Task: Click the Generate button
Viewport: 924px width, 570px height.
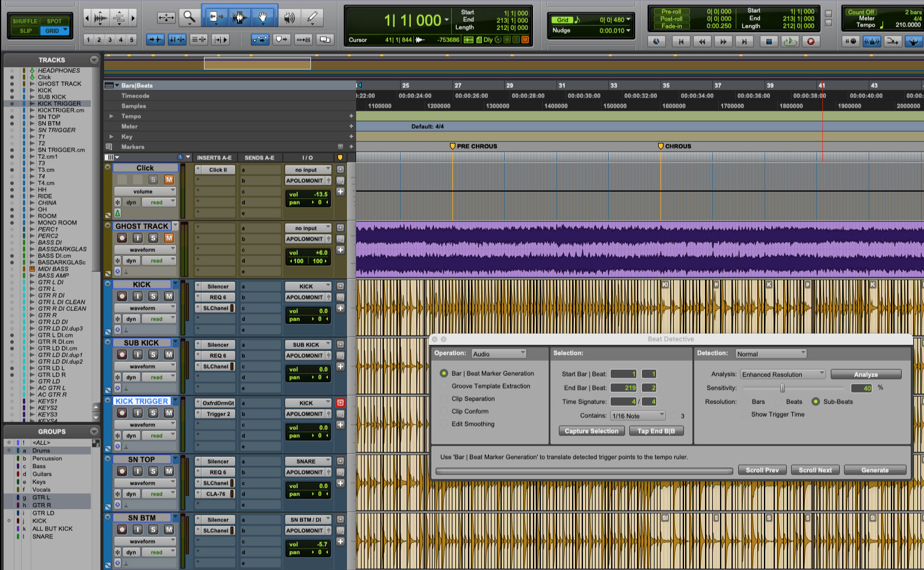Action: (875, 470)
